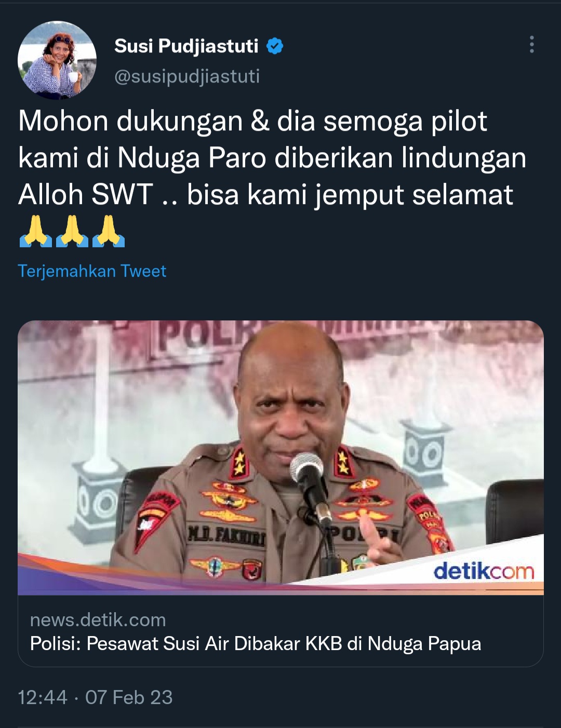Click the detikcom logo on the preview

(x=484, y=572)
